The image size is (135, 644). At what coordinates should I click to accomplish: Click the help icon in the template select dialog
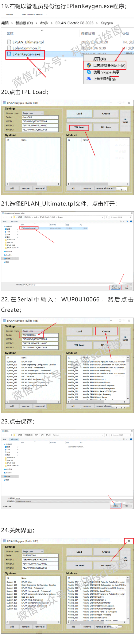pyautogui.click(x=131, y=221)
